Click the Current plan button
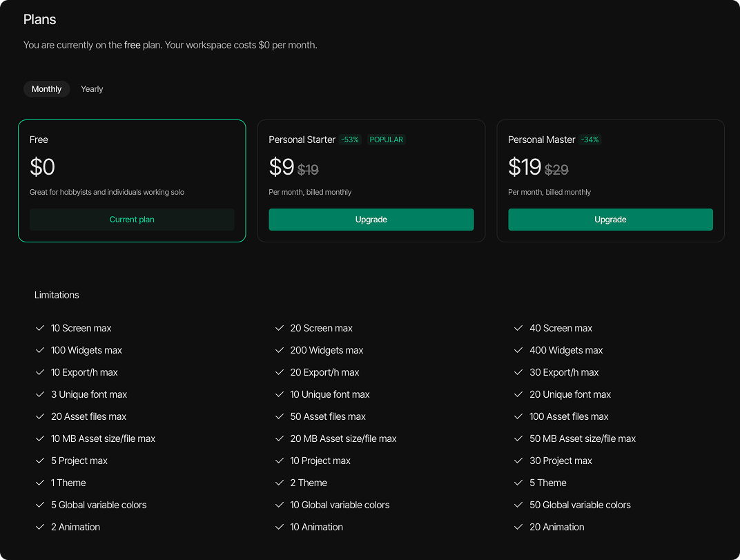The height and width of the screenshot is (560, 740). pos(132,220)
